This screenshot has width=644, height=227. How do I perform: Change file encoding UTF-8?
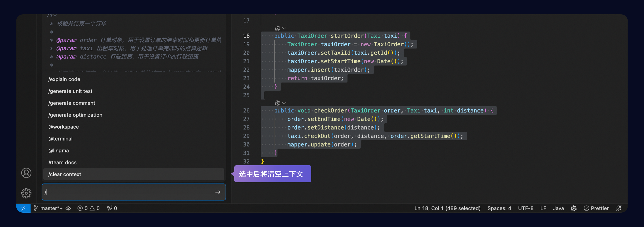tap(525, 208)
